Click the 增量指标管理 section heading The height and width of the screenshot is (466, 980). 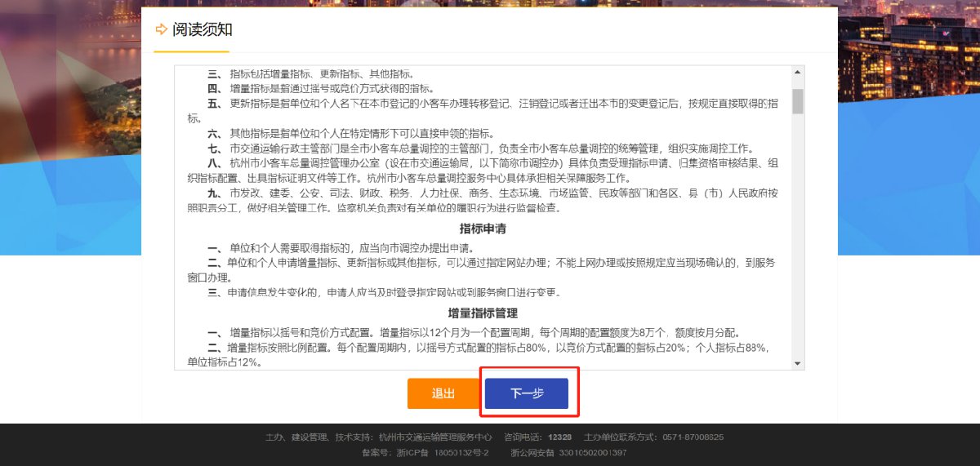tap(483, 313)
